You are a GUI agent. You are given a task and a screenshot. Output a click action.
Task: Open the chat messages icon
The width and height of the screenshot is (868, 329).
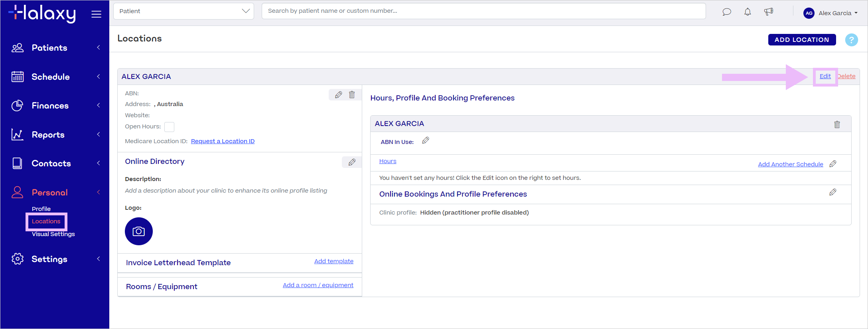pyautogui.click(x=727, y=12)
